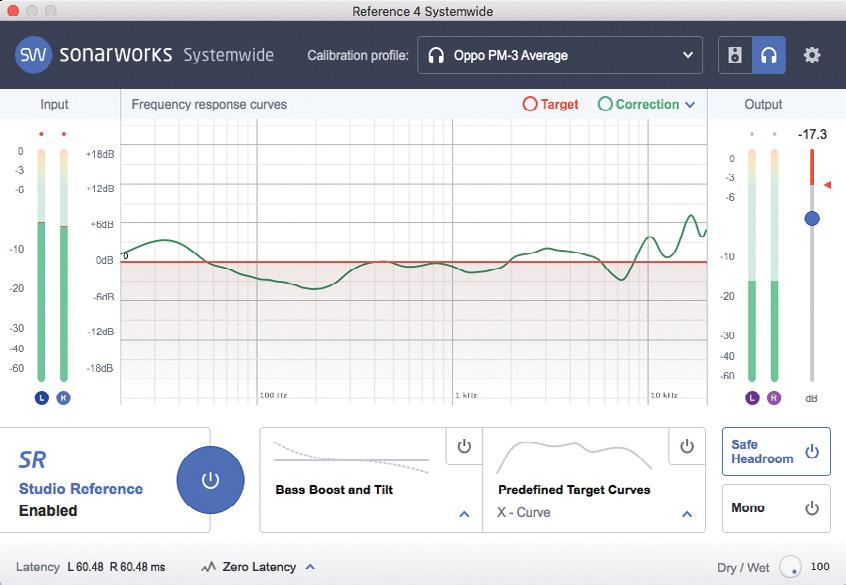
Task: Toggle Bass Boost and Tilt power button
Action: [464, 446]
